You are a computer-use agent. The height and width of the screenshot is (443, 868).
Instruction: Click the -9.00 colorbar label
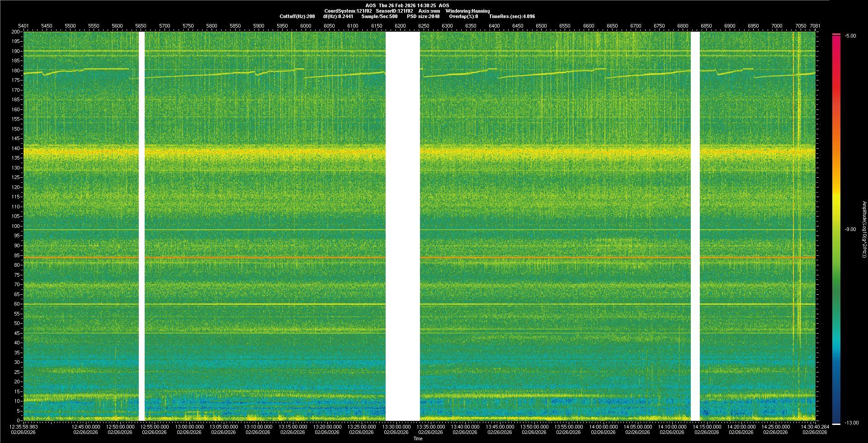(x=850, y=230)
